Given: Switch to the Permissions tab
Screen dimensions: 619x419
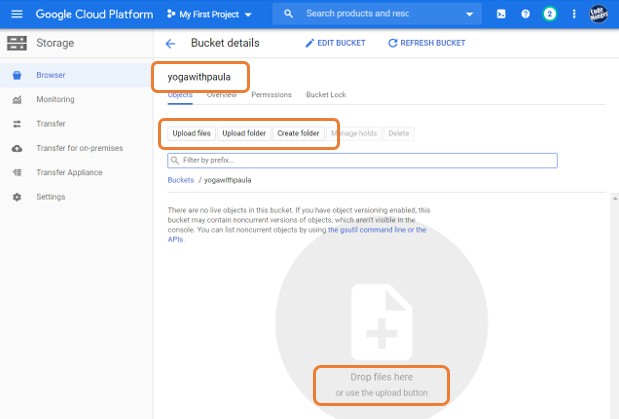Looking at the screenshot, I should pyautogui.click(x=271, y=95).
